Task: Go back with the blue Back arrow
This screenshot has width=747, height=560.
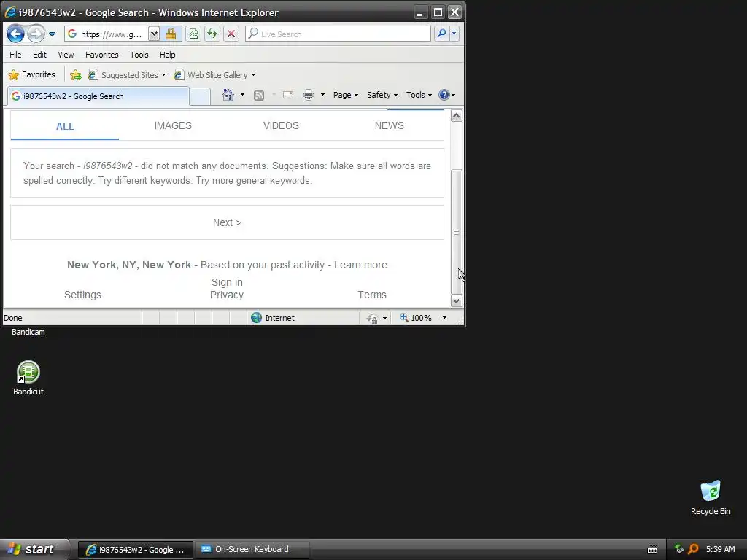Action: click(x=16, y=34)
